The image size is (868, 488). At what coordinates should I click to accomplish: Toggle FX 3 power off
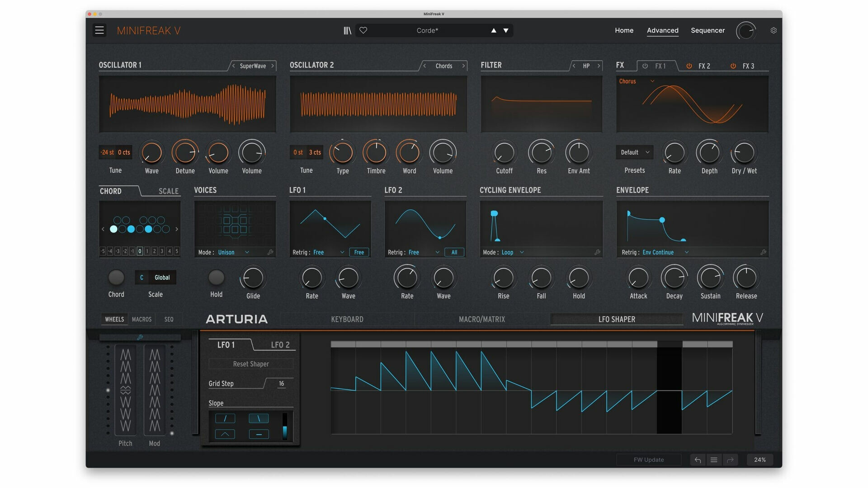click(x=733, y=66)
